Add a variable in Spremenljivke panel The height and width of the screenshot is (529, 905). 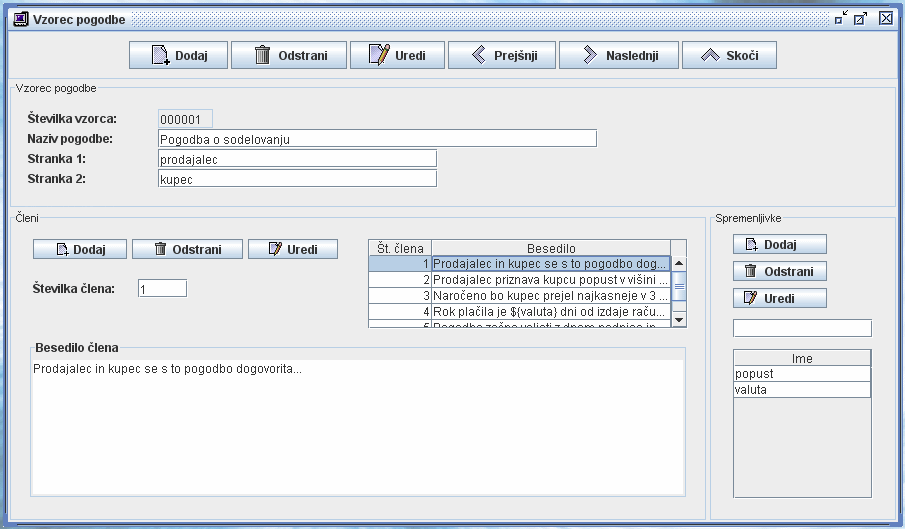tap(779, 245)
